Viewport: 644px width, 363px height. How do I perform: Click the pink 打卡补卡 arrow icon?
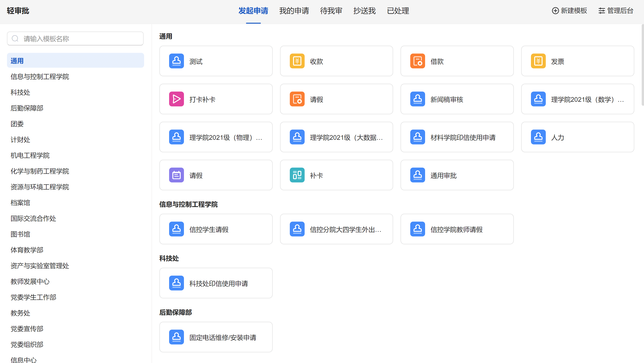tap(176, 99)
